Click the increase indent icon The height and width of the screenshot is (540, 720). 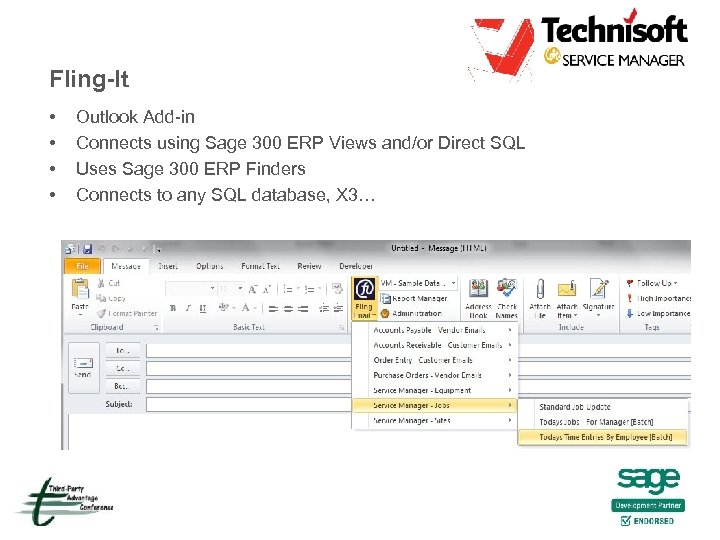(338, 309)
